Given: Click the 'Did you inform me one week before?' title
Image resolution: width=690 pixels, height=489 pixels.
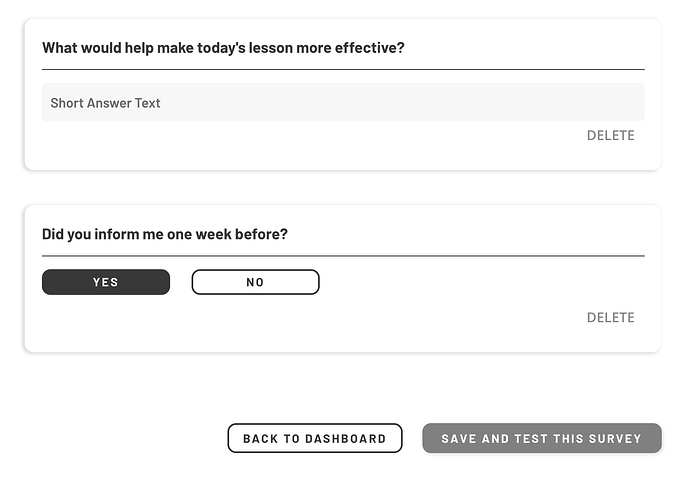Looking at the screenshot, I should pyautogui.click(x=165, y=234).
